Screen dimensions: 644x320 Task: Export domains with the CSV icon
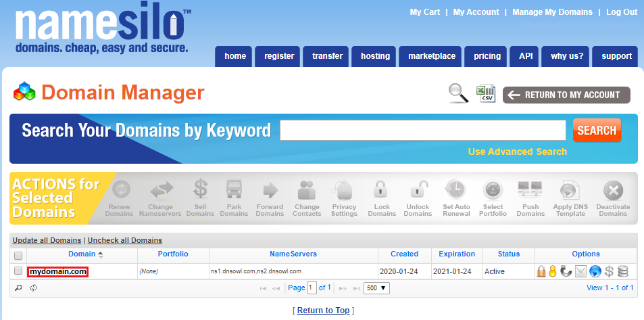[486, 93]
